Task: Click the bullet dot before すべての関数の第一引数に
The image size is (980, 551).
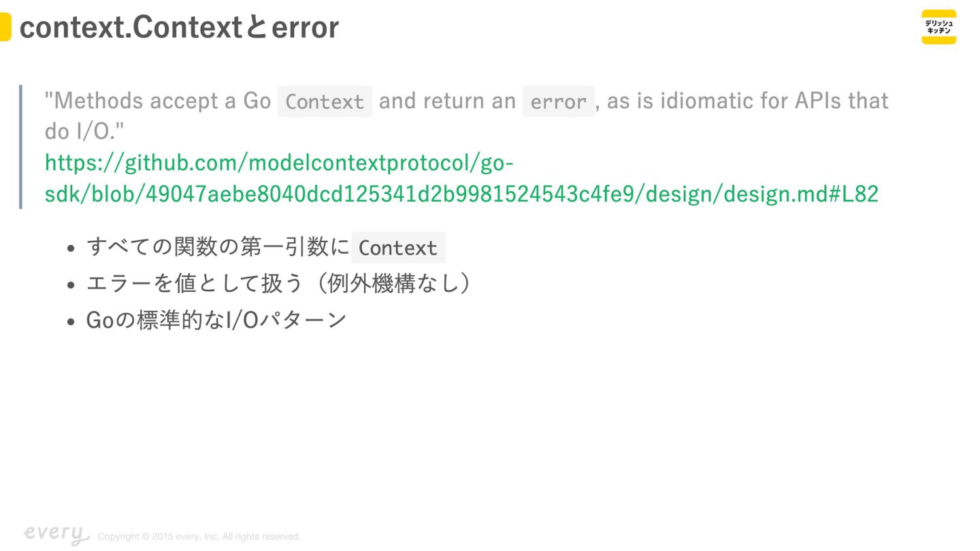Action: click(x=71, y=248)
